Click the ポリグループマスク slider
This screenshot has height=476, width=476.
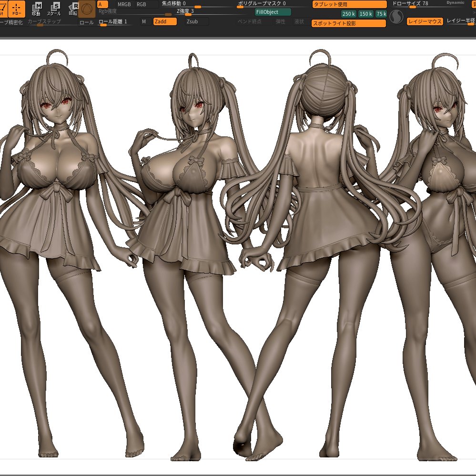[273, 4]
